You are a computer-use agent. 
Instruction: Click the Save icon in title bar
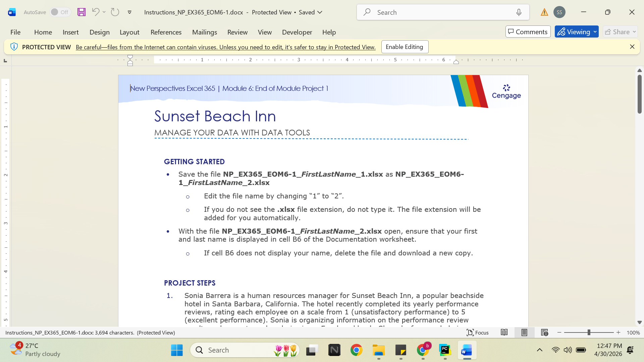pyautogui.click(x=82, y=12)
